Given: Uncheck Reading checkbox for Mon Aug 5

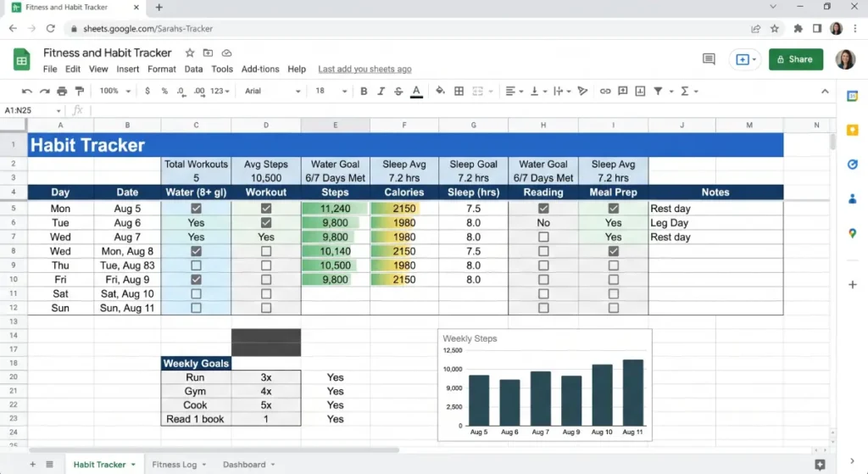Looking at the screenshot, I should tap(543, 209).
